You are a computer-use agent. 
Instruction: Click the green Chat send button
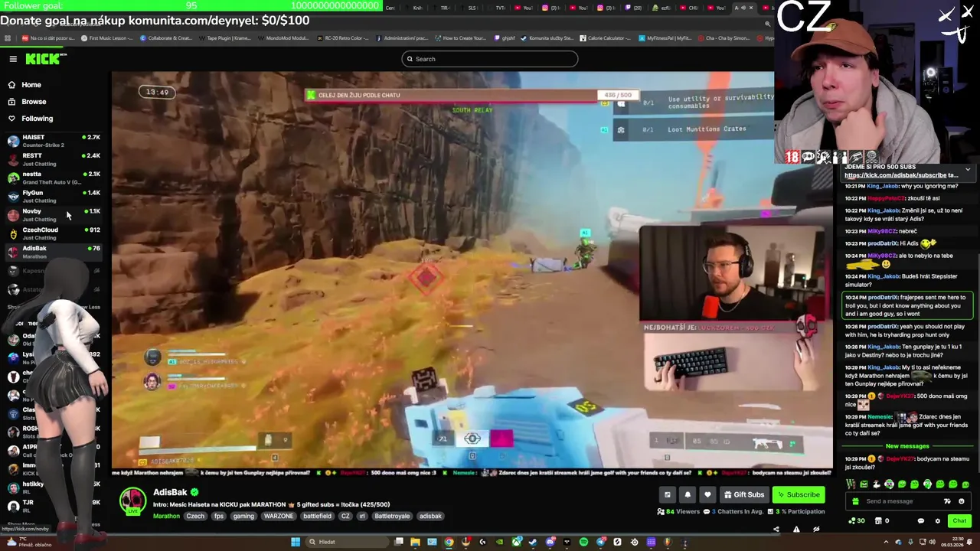959,521
